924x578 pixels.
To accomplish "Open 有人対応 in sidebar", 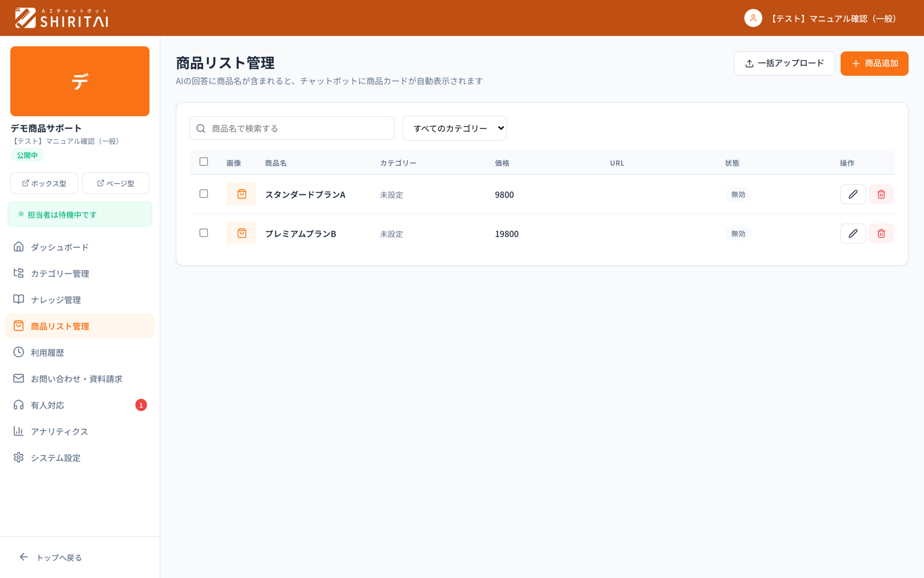I will pos(80,405).
